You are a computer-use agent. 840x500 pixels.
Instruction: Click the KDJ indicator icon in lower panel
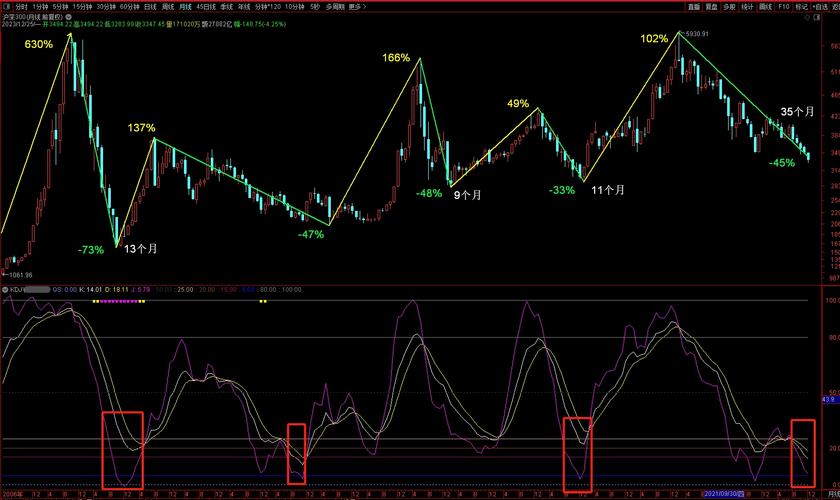point(5,289)
